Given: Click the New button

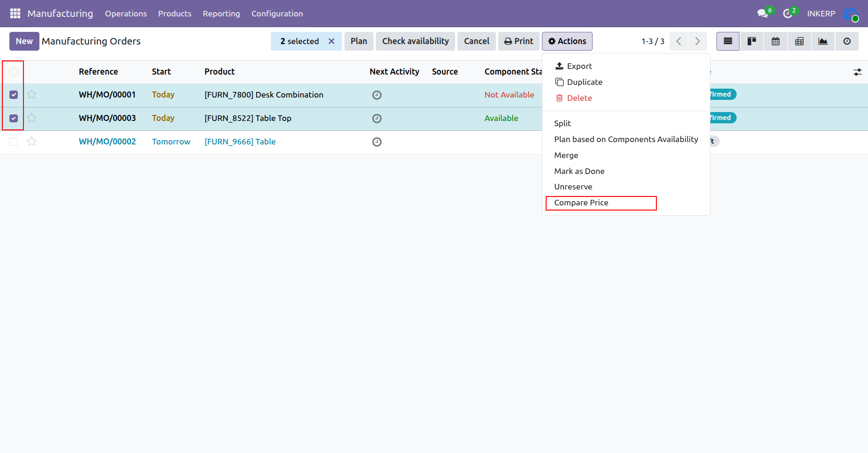Looking at the screenshot, I should (x=24, y=41).
